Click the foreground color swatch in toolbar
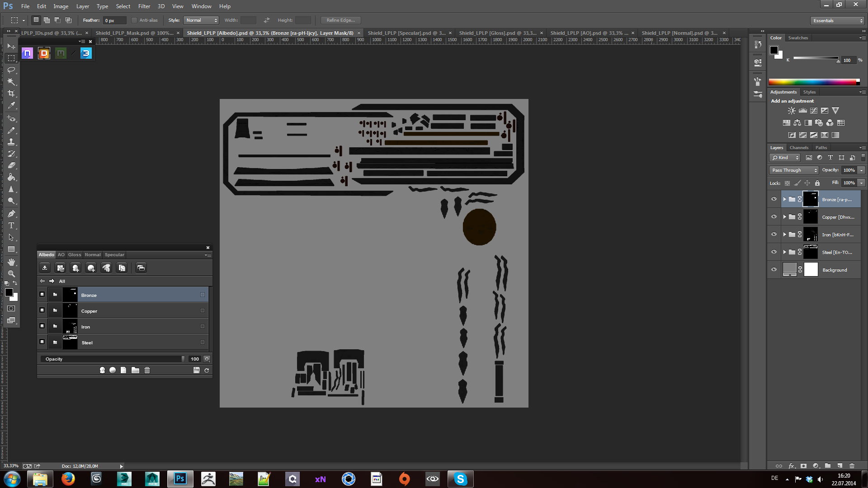The image size is (868, 488). pos(9,292)
